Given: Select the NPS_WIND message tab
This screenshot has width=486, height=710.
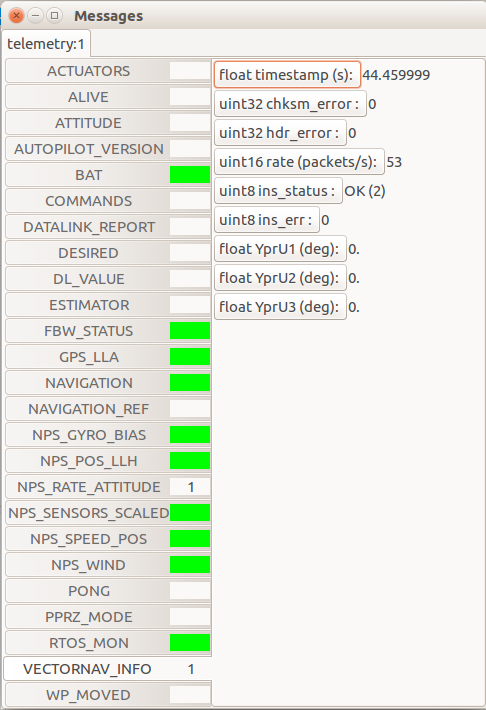Looking at the screenshot, I should [x=108, y=565].
